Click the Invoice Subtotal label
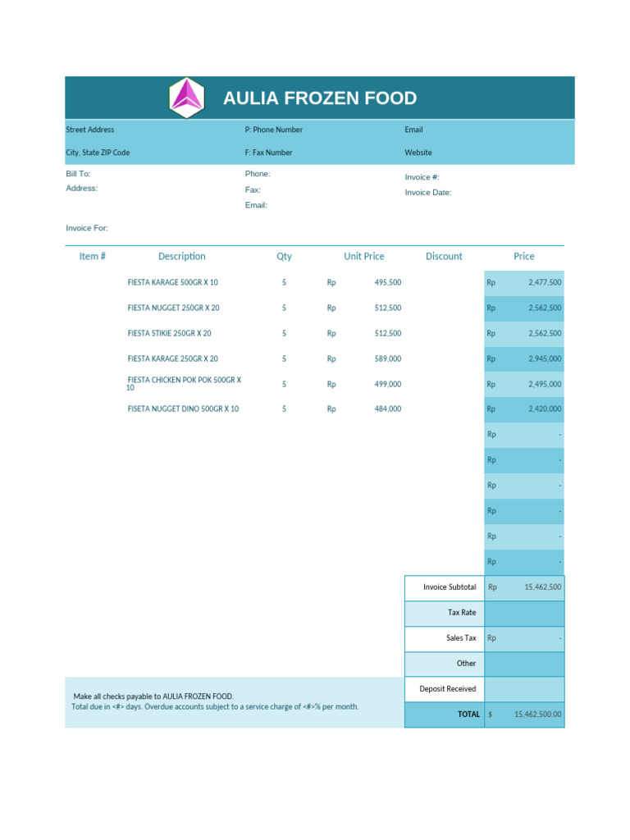This screenshot has height=840, width=630. [450, 587]
